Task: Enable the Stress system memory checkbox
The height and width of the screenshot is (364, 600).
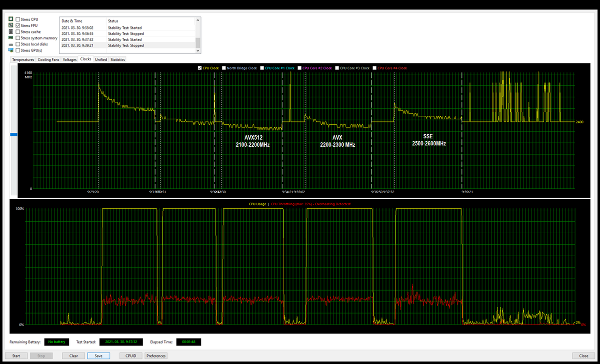Action: [x=18, y=38]
